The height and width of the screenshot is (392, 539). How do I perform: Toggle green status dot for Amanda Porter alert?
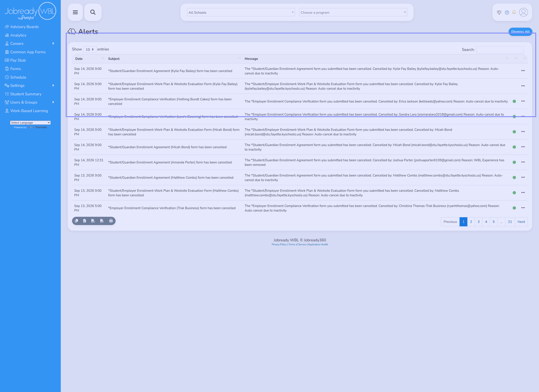click(x=514, y=162)
